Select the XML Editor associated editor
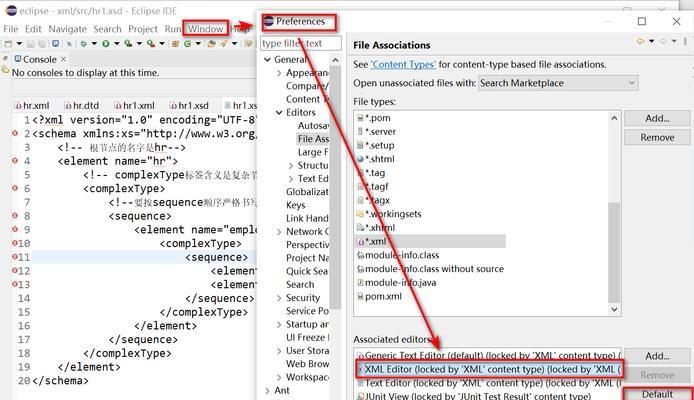The width and height of the screenshot is (694, 400). click(489, 369)
